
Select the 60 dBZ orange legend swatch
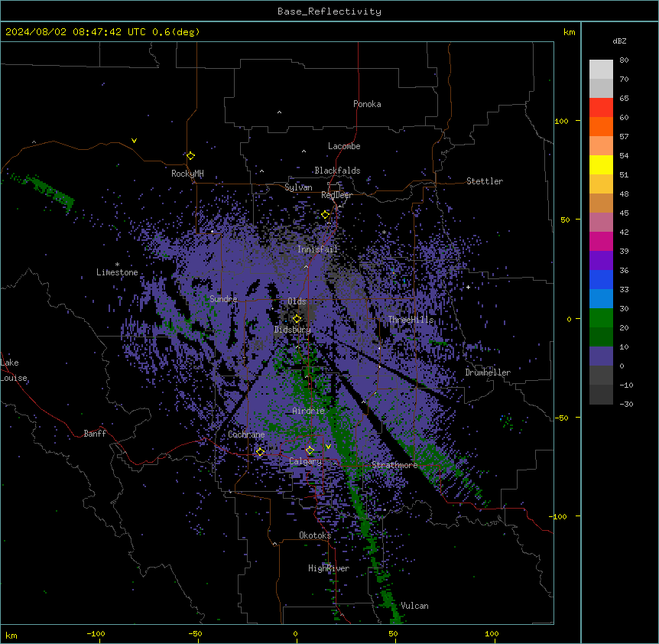coord(601,126)
